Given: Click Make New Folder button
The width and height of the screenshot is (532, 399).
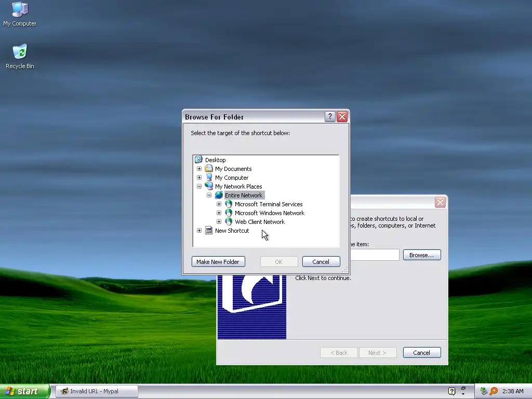Looking at the screenshot, I should pyautogui.click(x=218, y=262).
